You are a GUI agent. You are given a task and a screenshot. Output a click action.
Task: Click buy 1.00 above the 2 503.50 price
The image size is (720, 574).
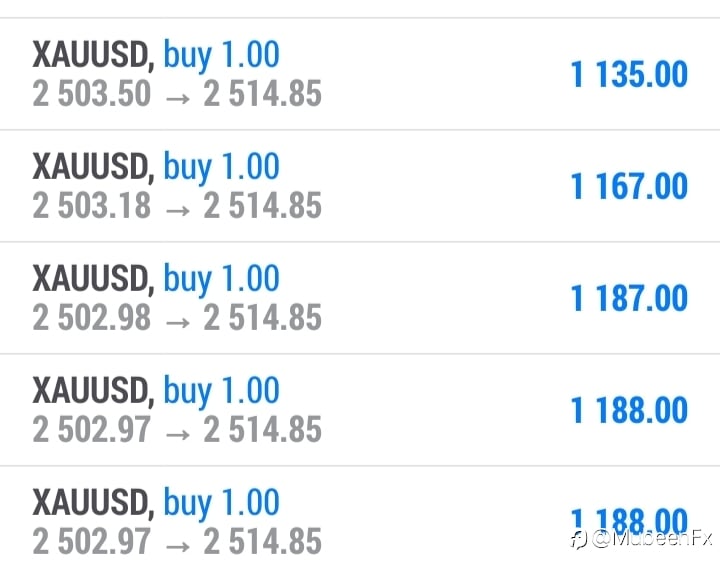pyautogui.click(x=222, y=56)
